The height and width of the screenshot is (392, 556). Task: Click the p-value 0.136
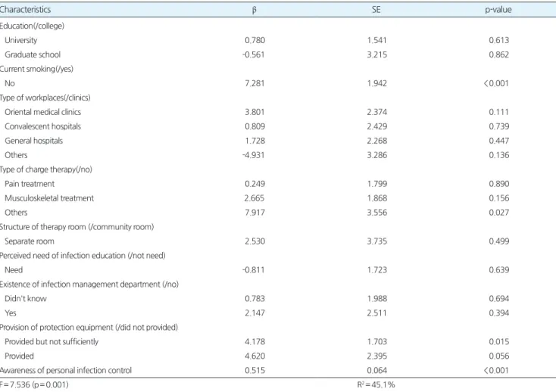(x=499, y=155)
